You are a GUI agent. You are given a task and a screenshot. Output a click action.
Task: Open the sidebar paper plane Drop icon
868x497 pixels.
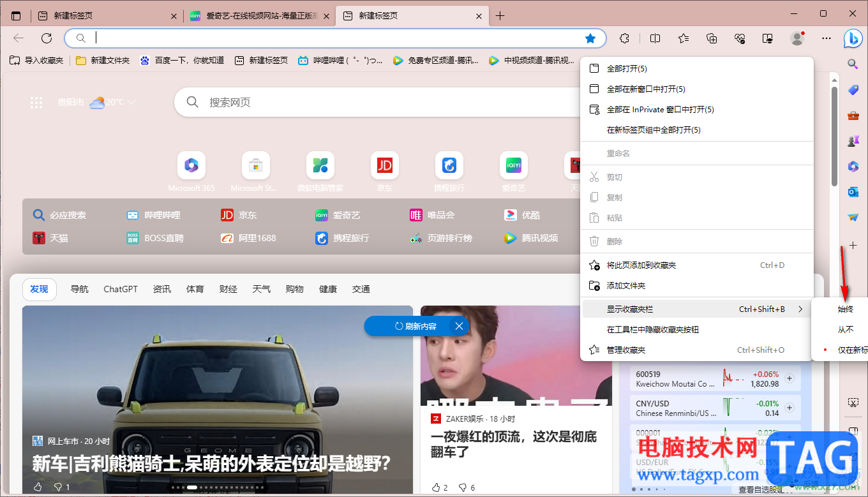pos(853,218)
